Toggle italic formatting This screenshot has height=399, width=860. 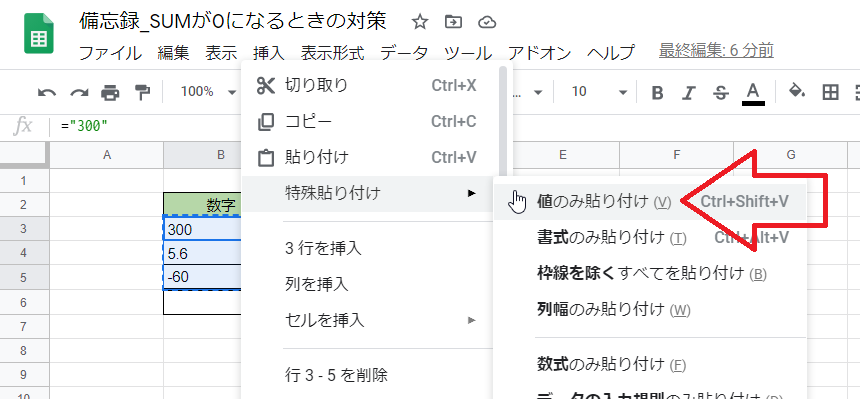pos(689,92)
